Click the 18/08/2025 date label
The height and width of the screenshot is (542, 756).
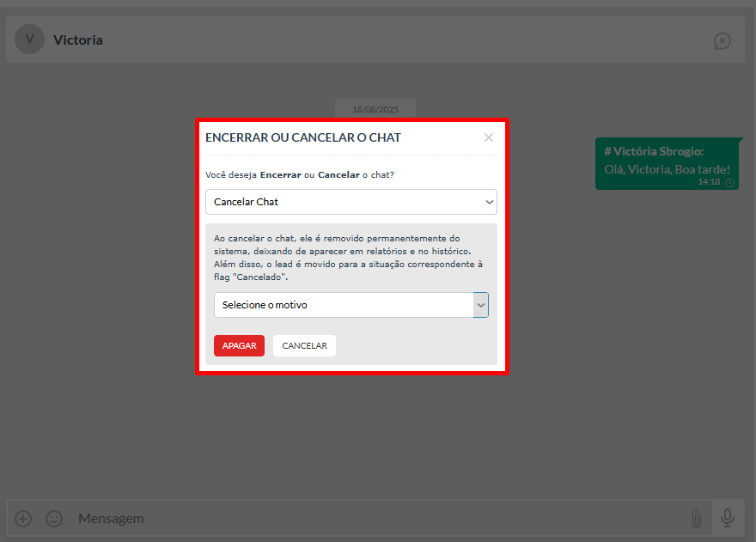coord(375,109)
